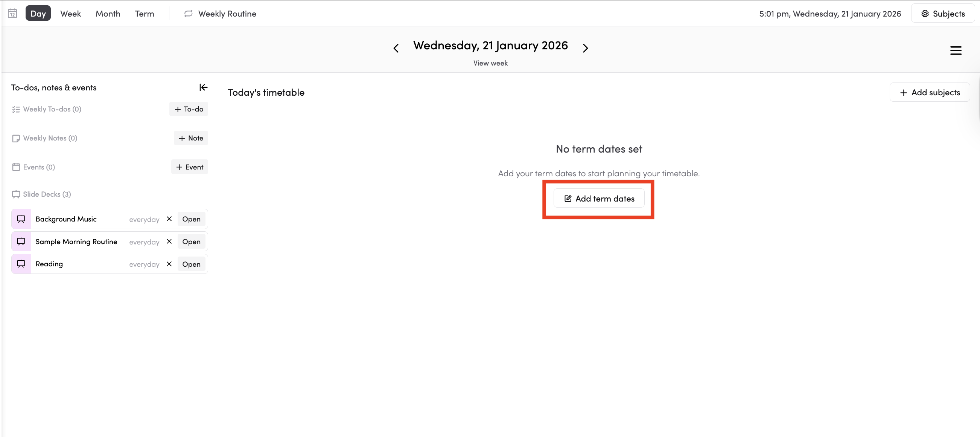The width and height of the screenshot is (980, 437).
Task: Click the Background Music slide deck icon
Action: pos(21,219)
